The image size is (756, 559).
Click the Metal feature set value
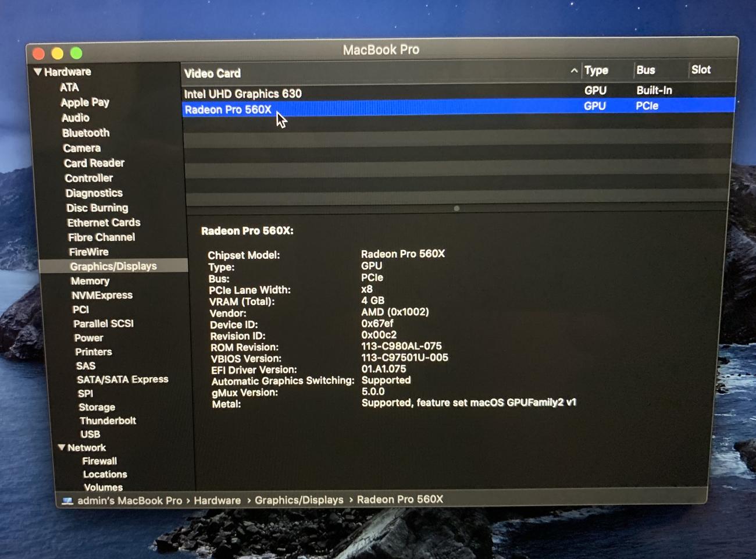(x=469, y=403)
